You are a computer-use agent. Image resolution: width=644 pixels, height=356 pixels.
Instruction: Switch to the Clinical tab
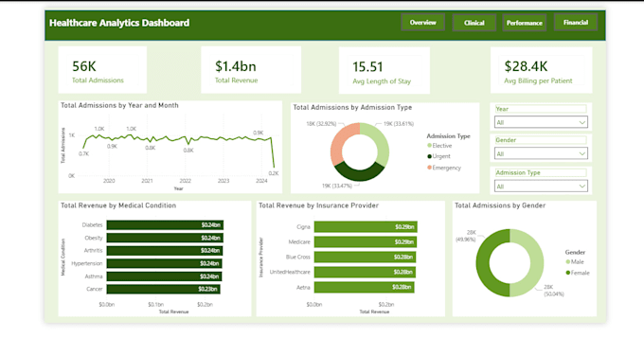[474, 23]
